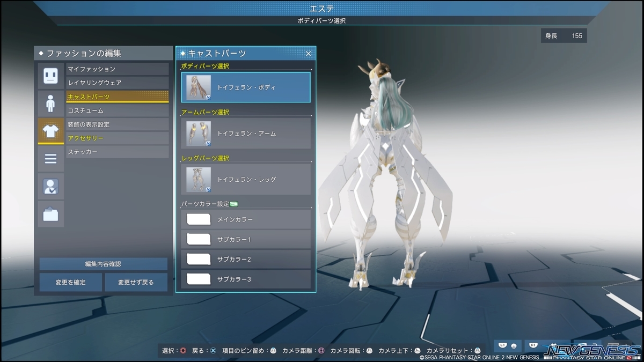Click the ボディパーツ選択 section header
This screenshot has height=362, width=644.
pos(205,66)
